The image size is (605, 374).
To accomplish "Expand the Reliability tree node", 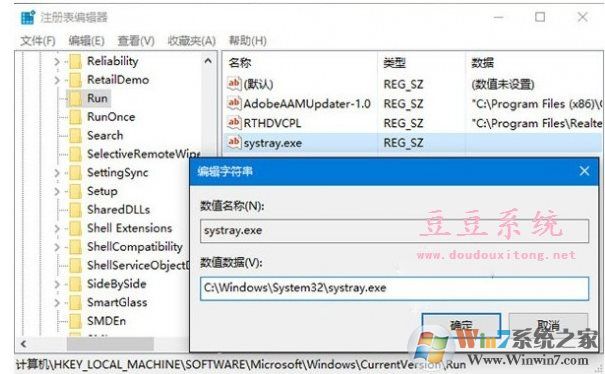I will (57, 61).
